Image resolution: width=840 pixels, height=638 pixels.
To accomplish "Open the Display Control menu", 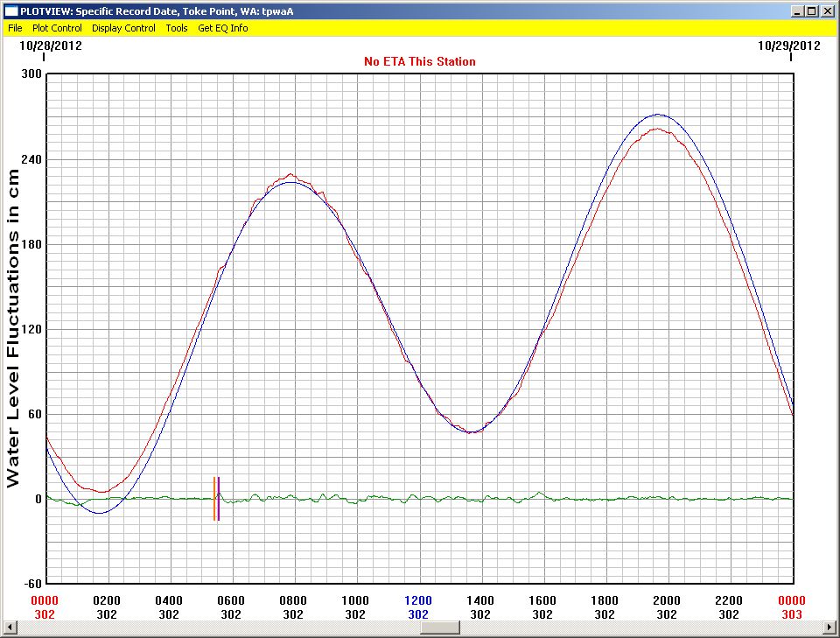I will [x=123, y=28].
